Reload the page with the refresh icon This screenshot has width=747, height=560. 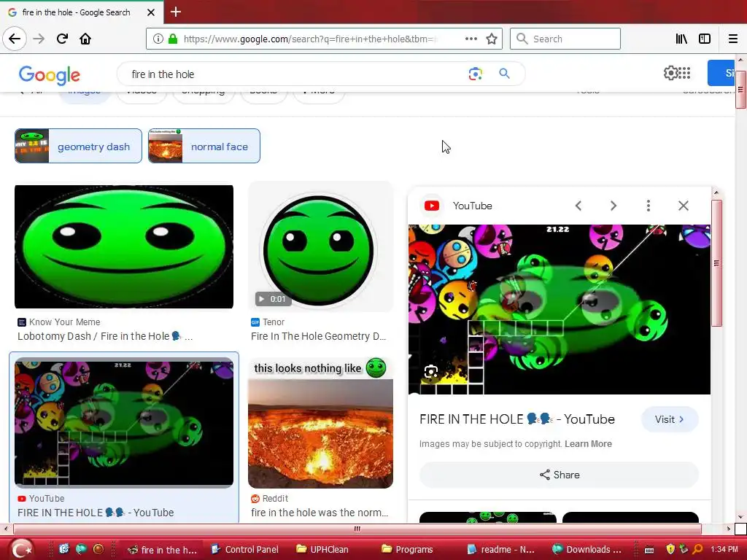tap(62, 39)
